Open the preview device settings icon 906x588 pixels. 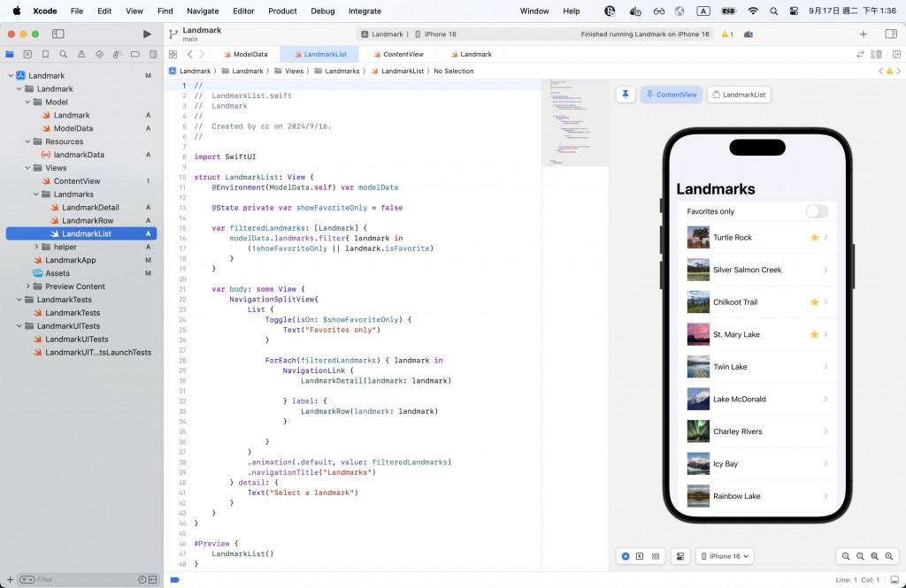[680, 556]
